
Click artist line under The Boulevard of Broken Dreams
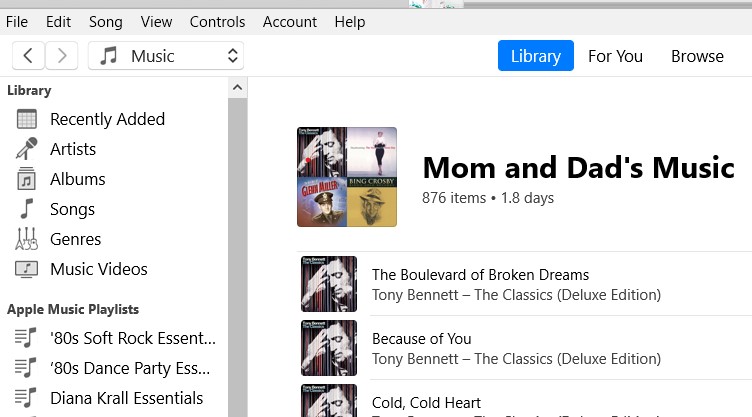point(517,295)
